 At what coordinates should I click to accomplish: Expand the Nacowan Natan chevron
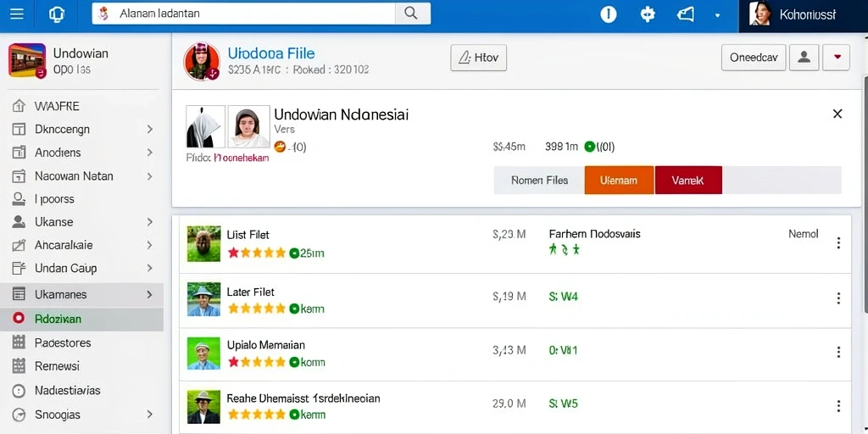149,176
